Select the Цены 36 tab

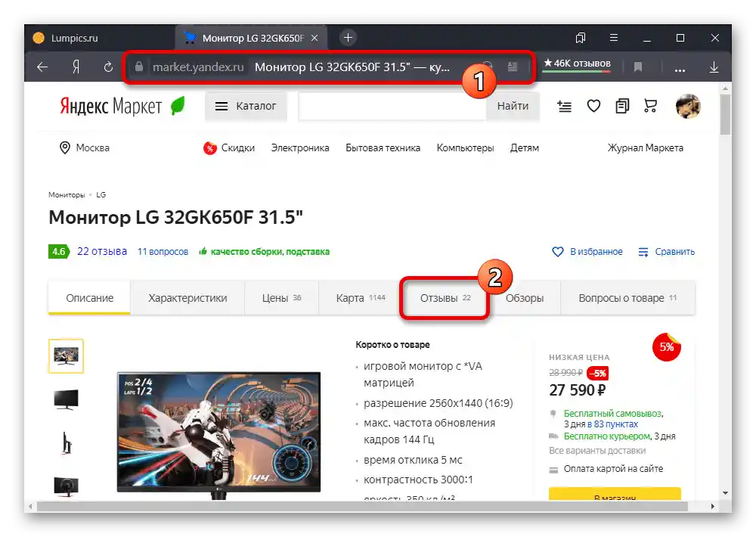pos(281,298)
